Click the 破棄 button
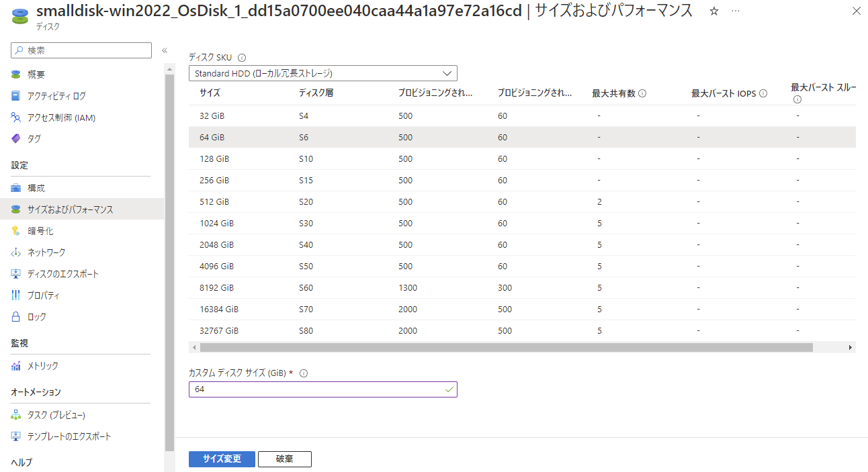 pos(285,459)
